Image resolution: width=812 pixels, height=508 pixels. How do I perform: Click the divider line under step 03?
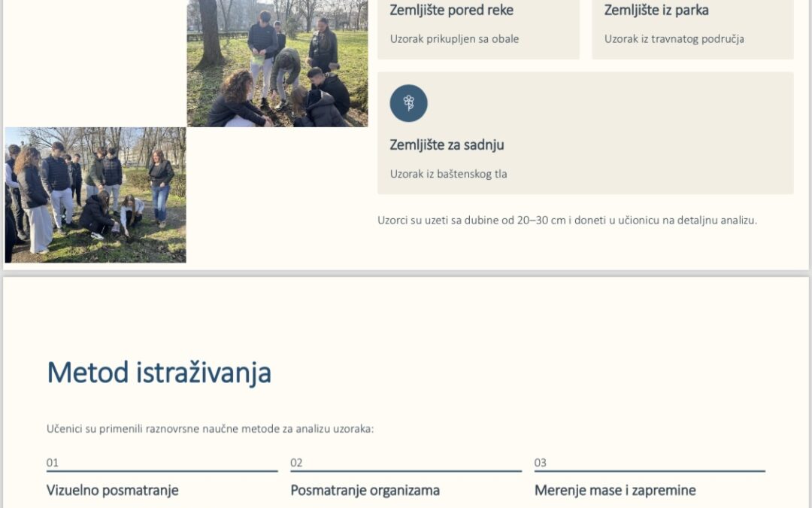650,472
